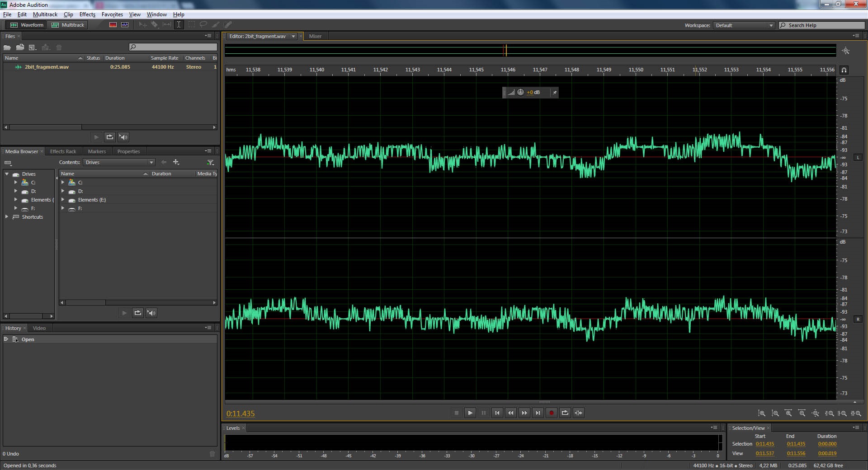The height and width of the screenshot is (470, 868).
Task: Switch to the Video tab
Action: 39,328
